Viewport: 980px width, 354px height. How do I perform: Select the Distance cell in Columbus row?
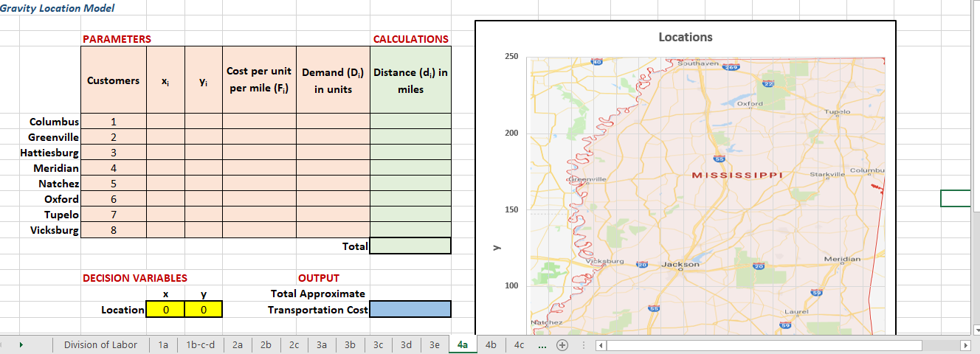[410, 122]
